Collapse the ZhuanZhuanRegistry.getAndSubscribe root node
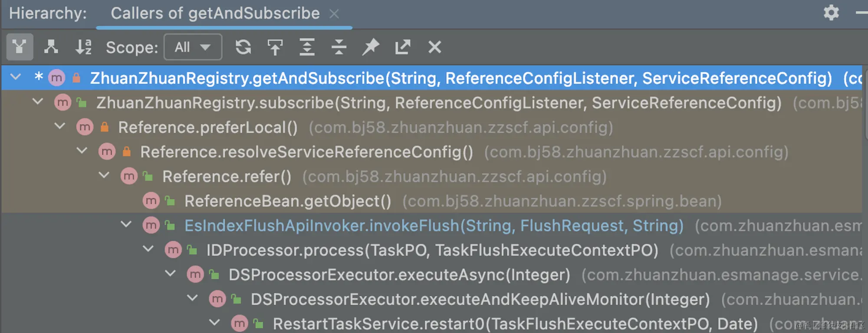This screenshot has width=868, height=333. click(x=16, y=78)
